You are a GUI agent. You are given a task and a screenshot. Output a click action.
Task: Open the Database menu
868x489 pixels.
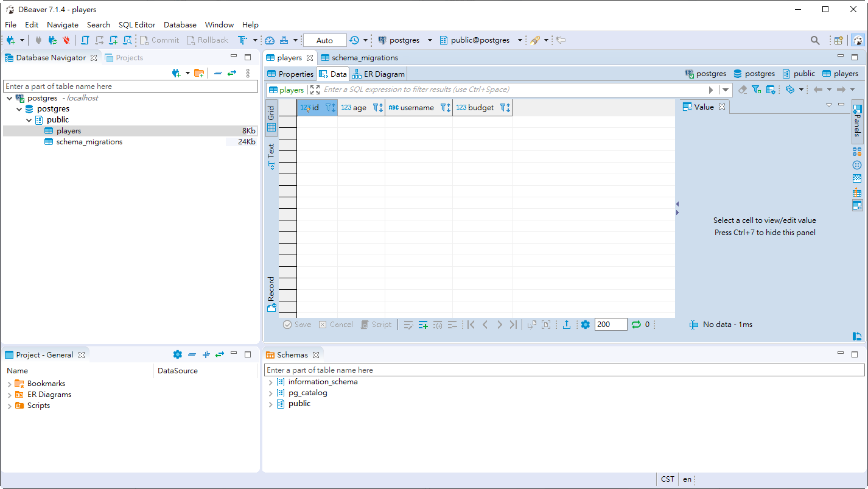(x=180, y=25)
